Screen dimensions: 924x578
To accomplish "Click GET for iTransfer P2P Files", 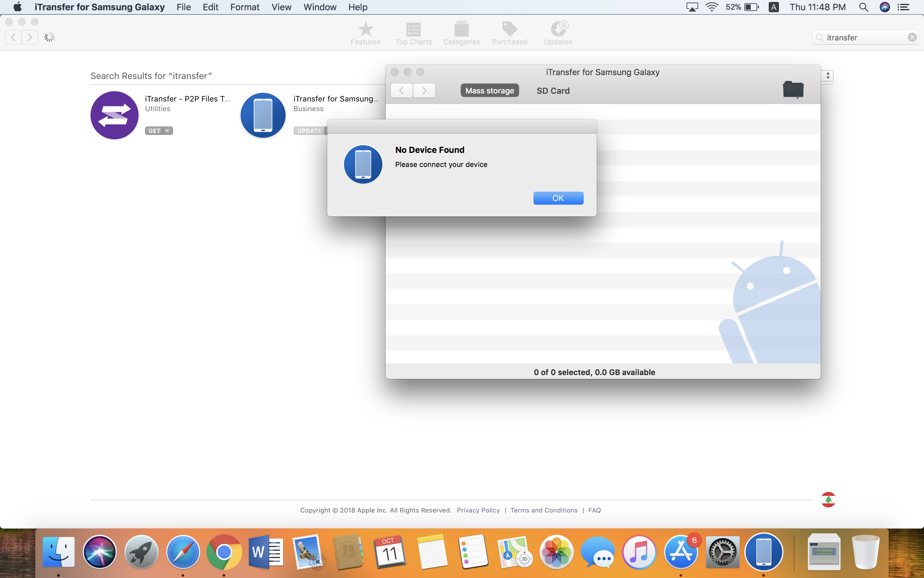I will click(154, 131).
